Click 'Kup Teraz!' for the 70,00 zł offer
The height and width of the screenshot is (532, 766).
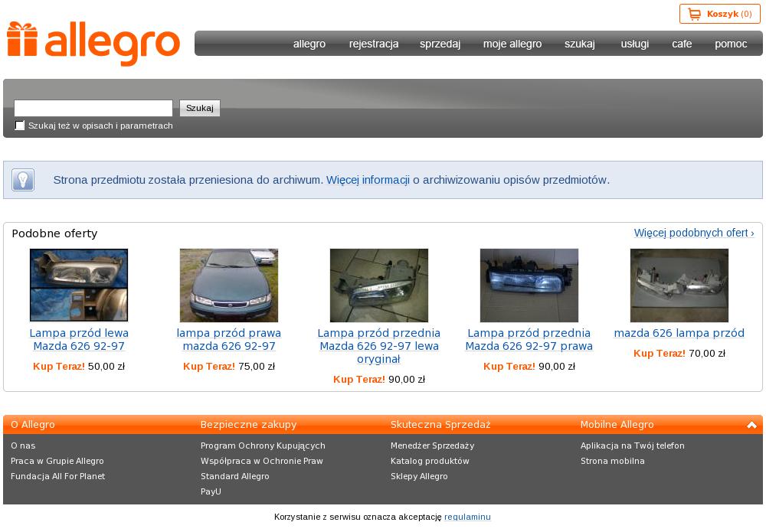pyautogui.click(x=660, y=354)
